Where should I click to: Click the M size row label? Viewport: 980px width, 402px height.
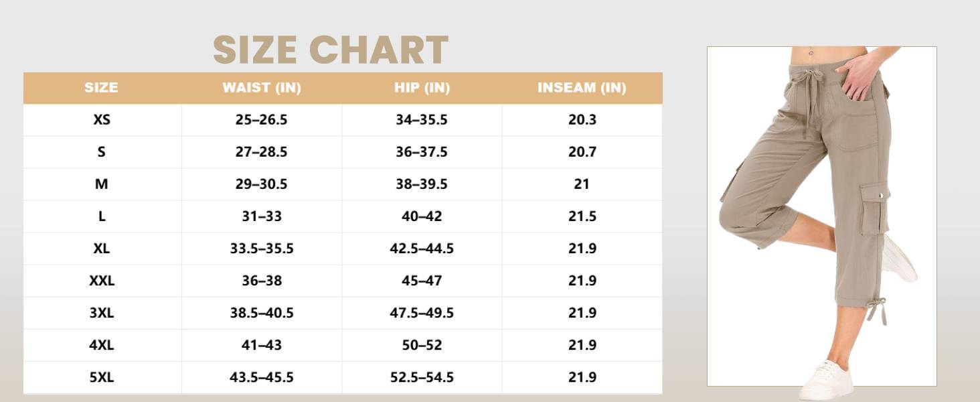point(102,184)
